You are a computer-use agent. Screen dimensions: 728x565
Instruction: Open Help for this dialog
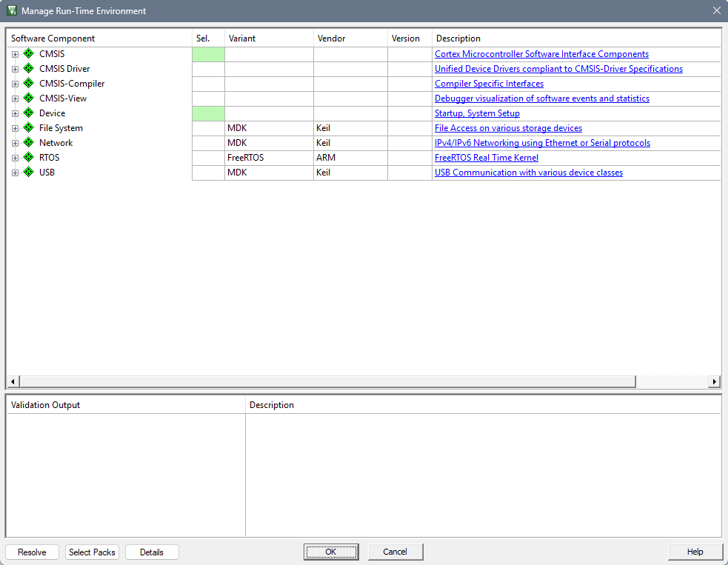click(695, 552)
